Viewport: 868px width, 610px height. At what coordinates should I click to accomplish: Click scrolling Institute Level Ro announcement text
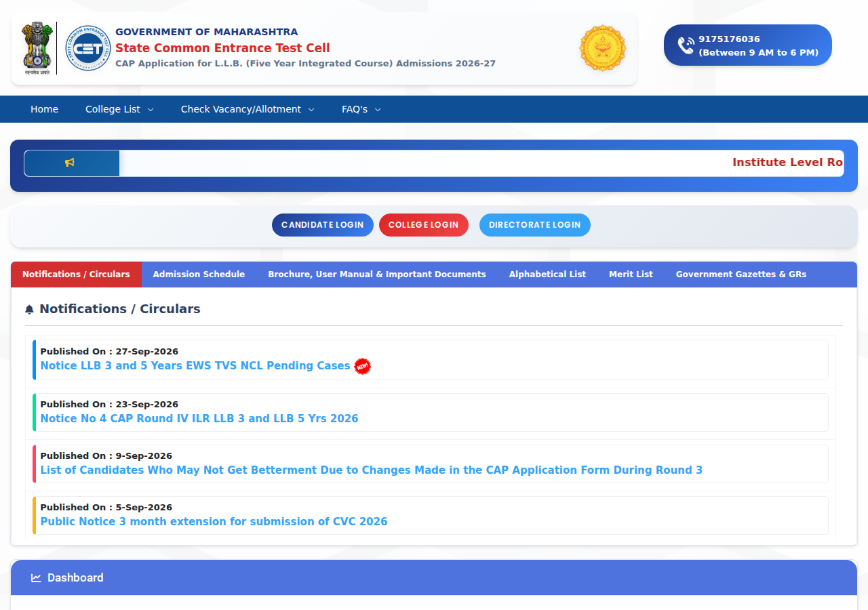[788, 163]
